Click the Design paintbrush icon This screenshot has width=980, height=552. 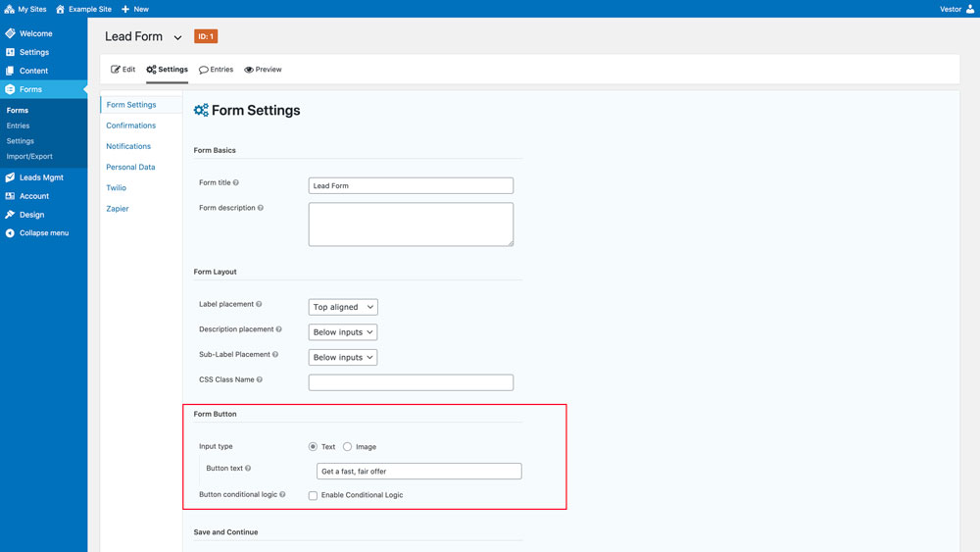[x=10, y=215]
